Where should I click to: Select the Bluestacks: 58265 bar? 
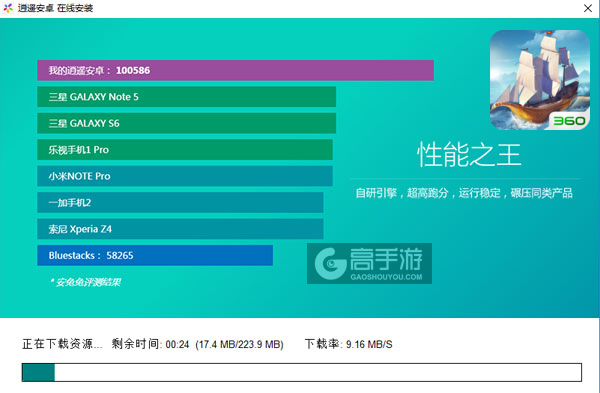pyautogui.click(x=155, y=255)
